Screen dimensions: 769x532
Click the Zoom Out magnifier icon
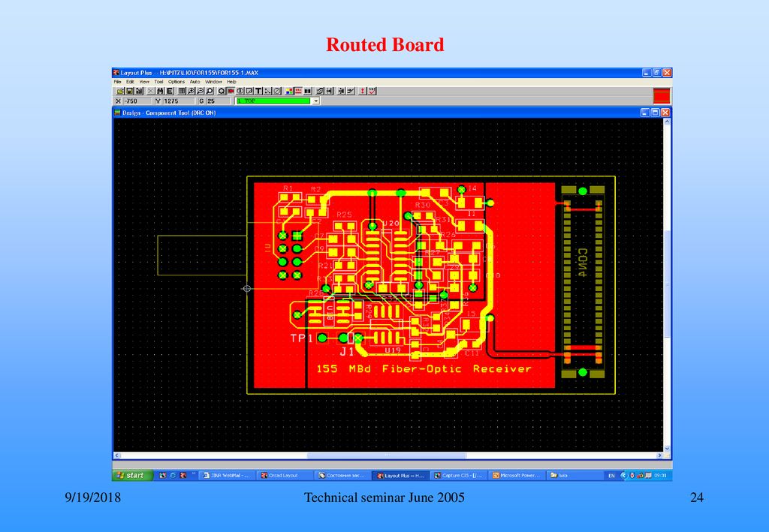pos(201,91)
